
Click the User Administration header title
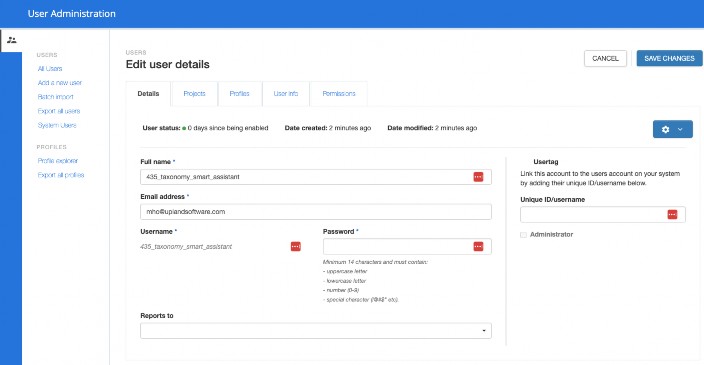[71, 14]
